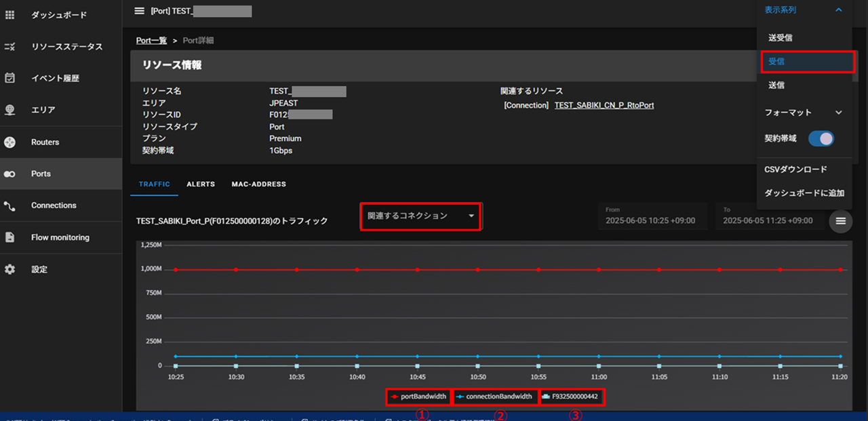The width and height of the screenshot is (868, 421).
Task: Click the Dashboard grid icon in sidebar
Action: coord(9,15)
